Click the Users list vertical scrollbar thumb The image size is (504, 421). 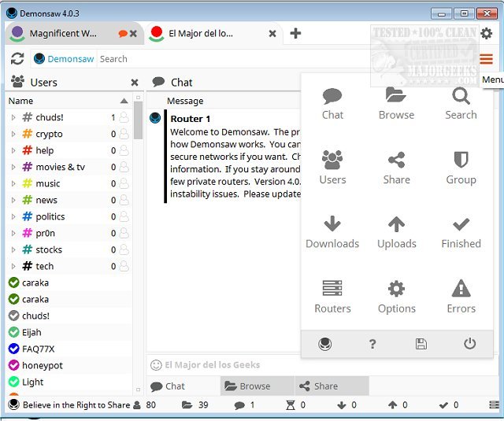[139, 120]
